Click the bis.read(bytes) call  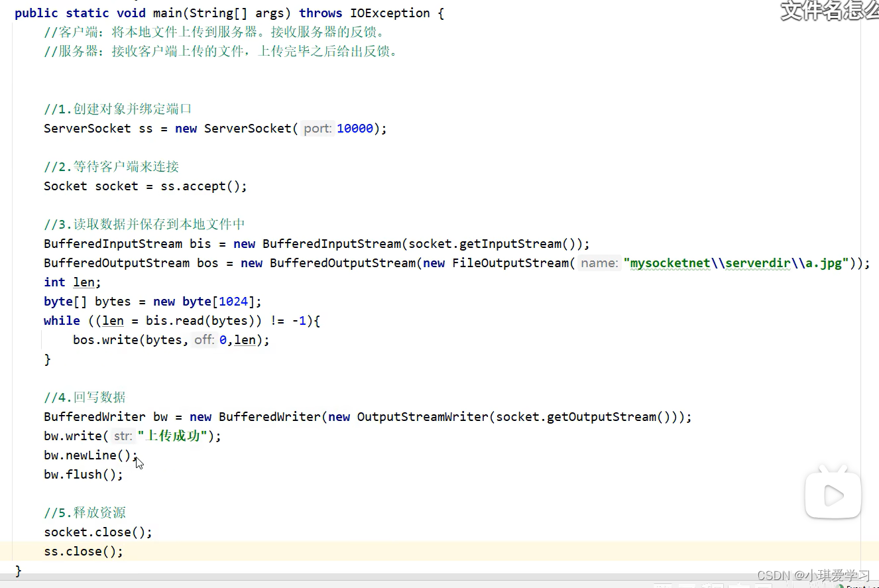201,320
